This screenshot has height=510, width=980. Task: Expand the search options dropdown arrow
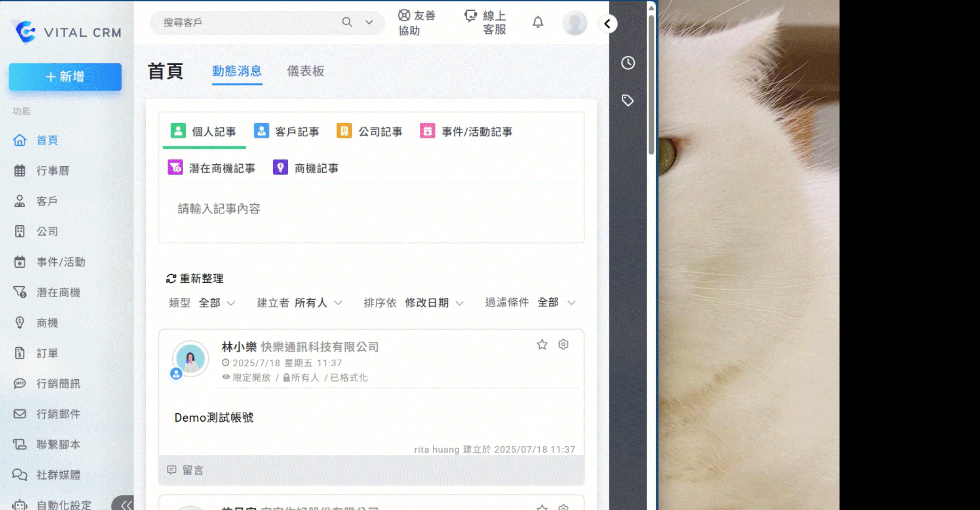pyautogui.click(x=369, y=22)
